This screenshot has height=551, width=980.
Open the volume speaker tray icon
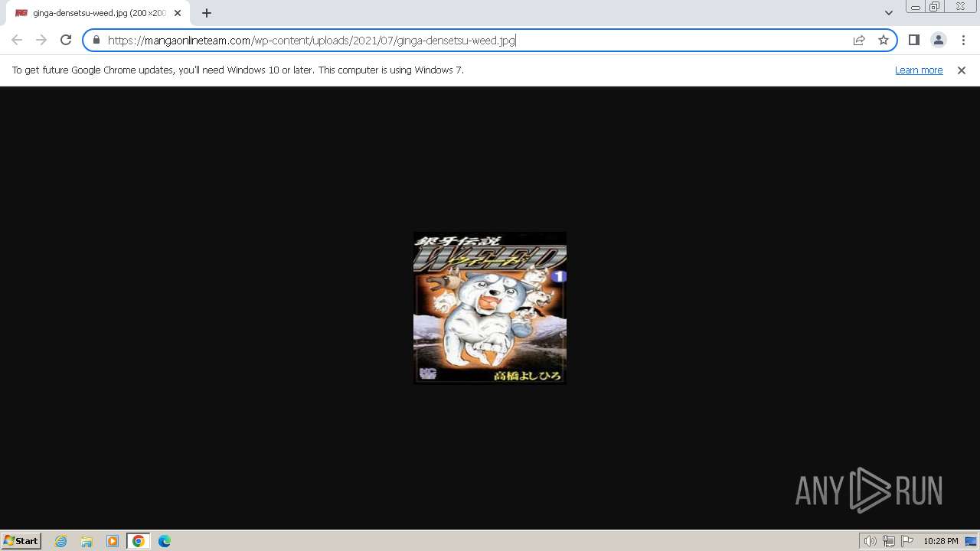click(x=870, y=541)
